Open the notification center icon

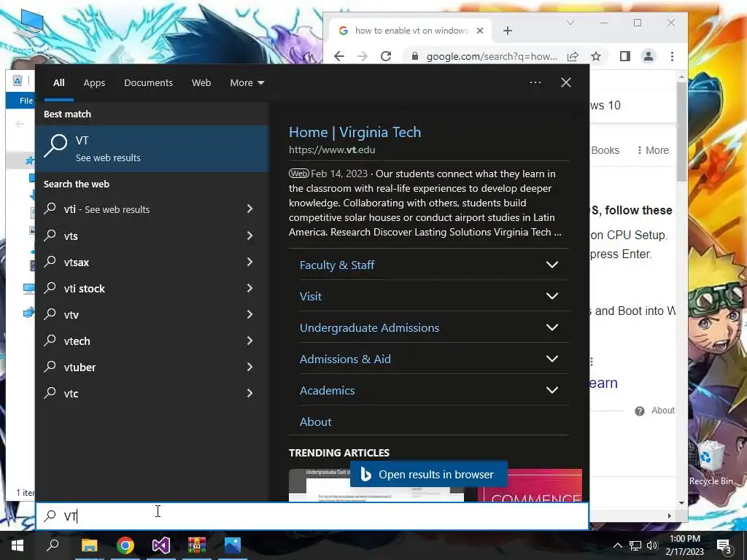point(724,546)
